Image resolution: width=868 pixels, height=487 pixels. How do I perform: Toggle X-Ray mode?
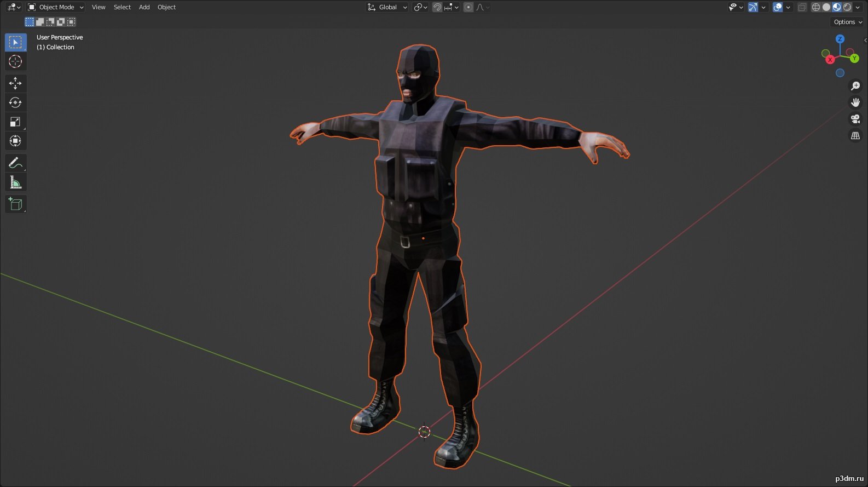[802, 7]
